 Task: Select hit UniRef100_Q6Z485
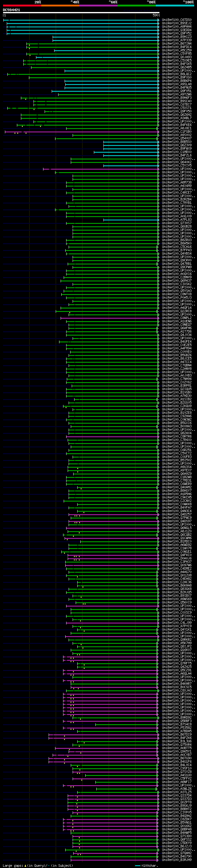[x=176, y=67]
